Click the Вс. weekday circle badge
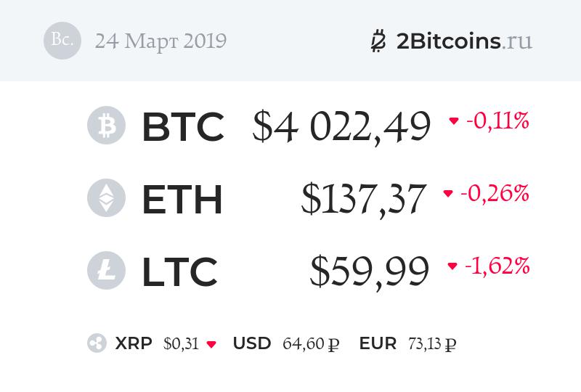The height and width of the screenshot is (392, 581). click(62, 41)
